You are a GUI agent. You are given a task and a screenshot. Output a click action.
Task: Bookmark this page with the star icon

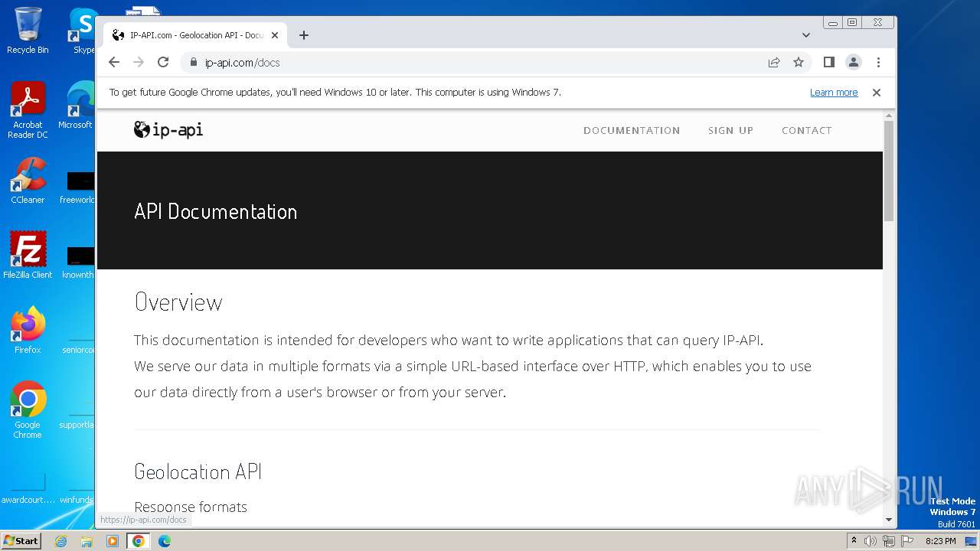pos(799,62)
